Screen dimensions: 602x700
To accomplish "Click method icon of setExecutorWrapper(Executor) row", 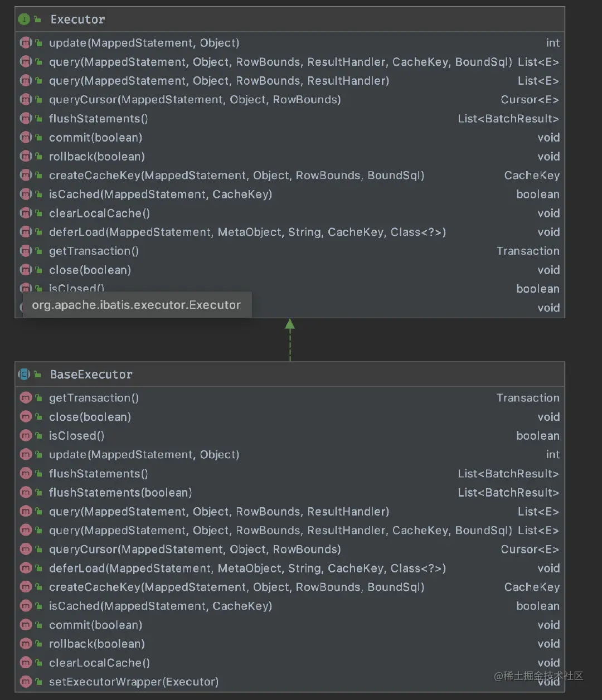I will 26,682.
